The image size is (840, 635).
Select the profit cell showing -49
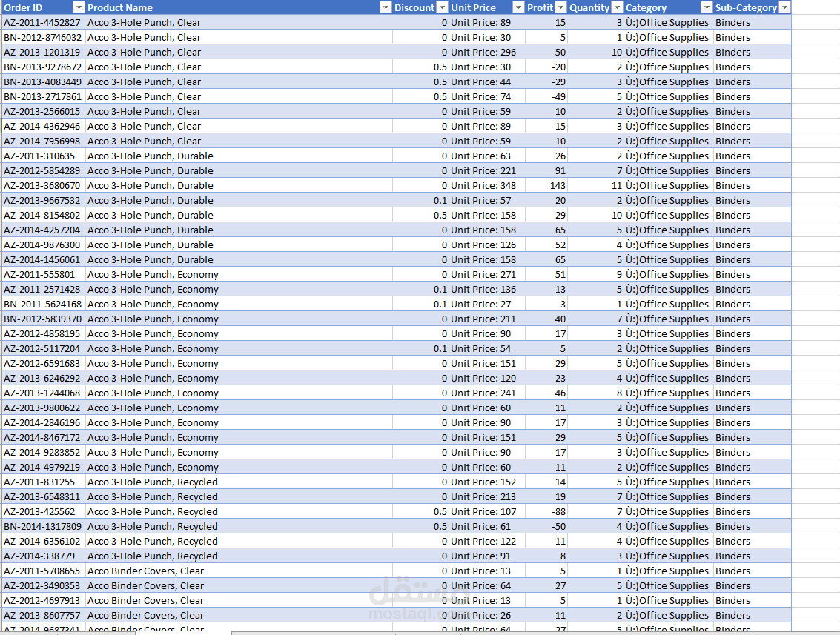pyautogui.click(x=546, y=97)
